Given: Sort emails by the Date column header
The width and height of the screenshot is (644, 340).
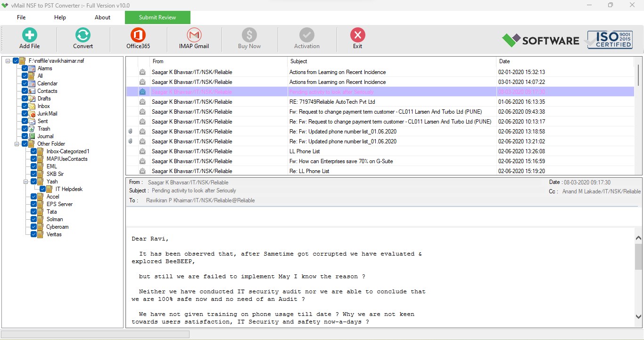Looking at the screenshot, I should point(565,61).
